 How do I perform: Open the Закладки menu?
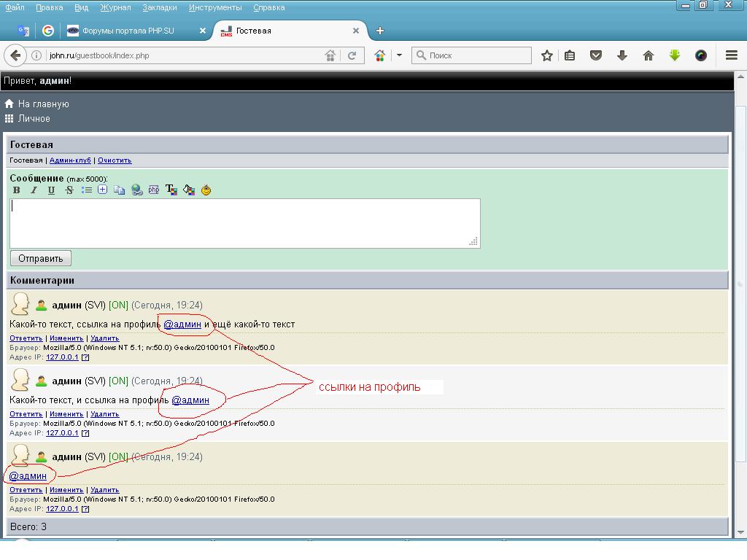coord(160,7)
